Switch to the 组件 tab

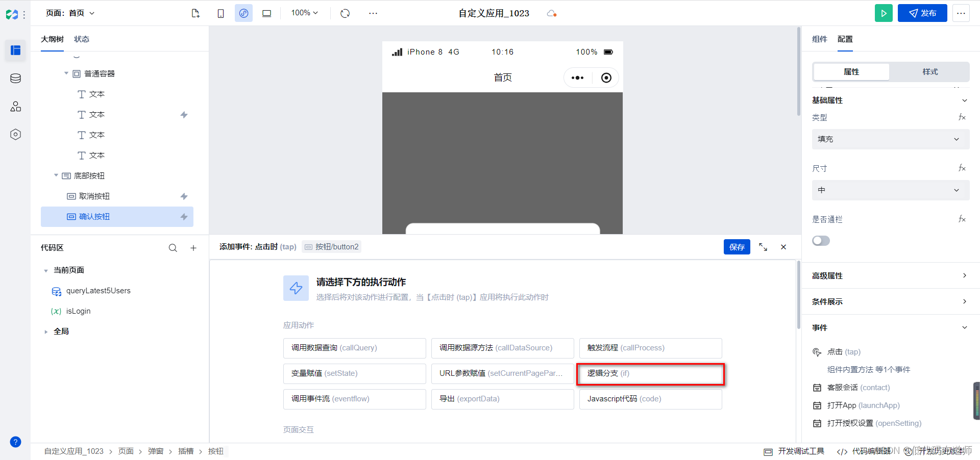pos(820,39)
